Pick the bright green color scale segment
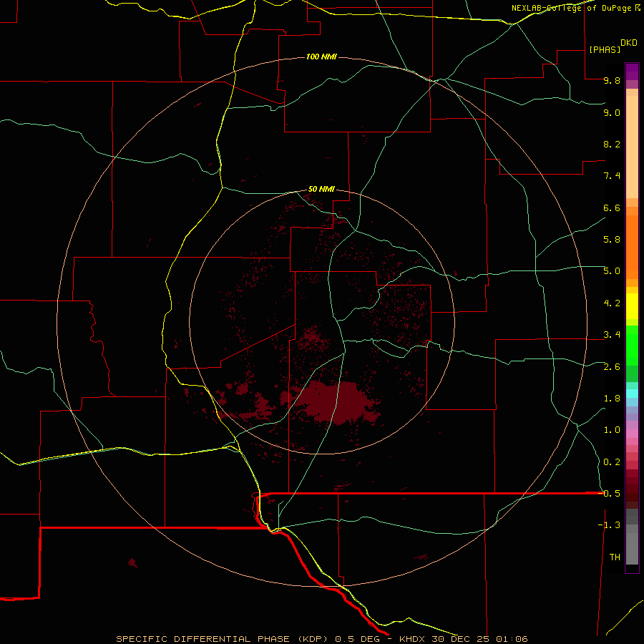The height and width of the screenshot is (644, 644). pyautogui.click(x=632, y=345)
